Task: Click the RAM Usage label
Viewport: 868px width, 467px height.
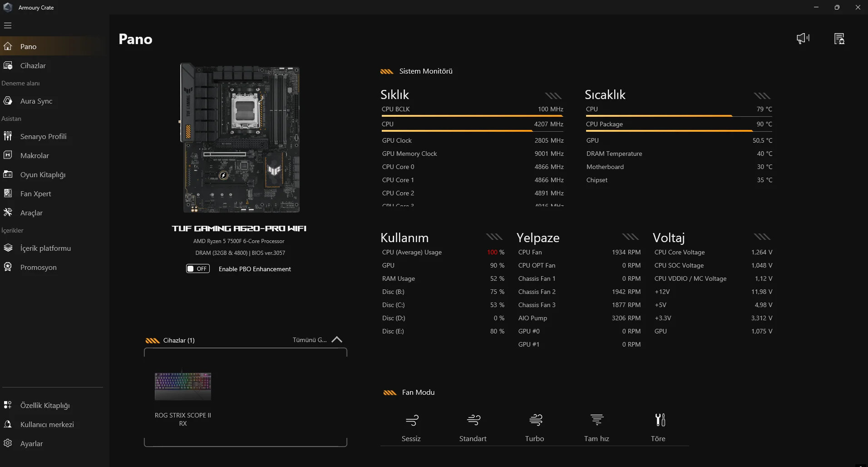Action: pyautogui.click(x=399, y=278)
